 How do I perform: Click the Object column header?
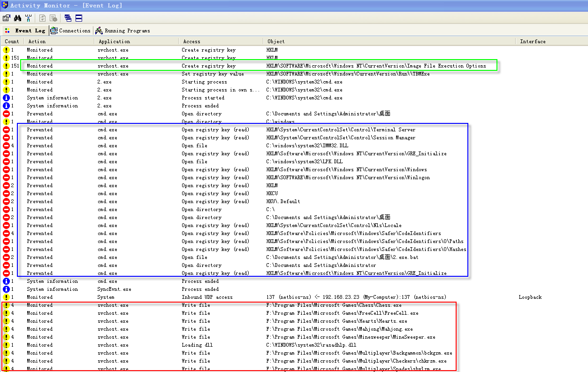276,41
